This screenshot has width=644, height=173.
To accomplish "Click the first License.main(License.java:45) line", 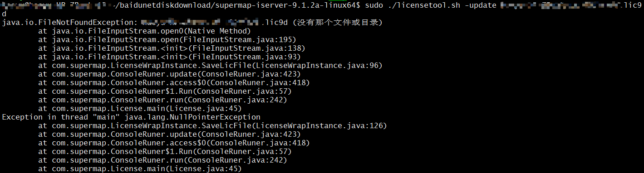I will (x=140, y=109).
